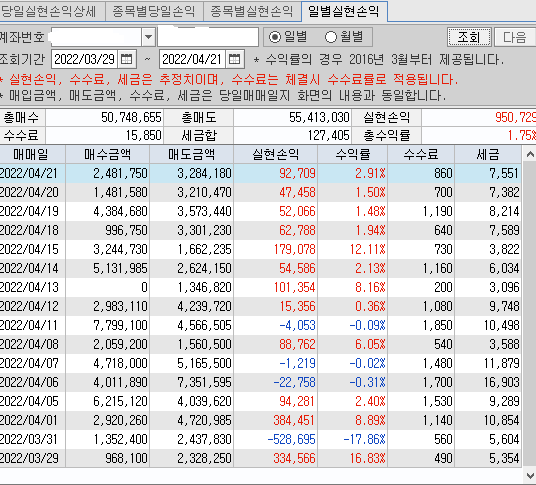This screenshot has height=485, width=536.
Task: Select the 2022/04/11 row date
Action: point(29,325)
